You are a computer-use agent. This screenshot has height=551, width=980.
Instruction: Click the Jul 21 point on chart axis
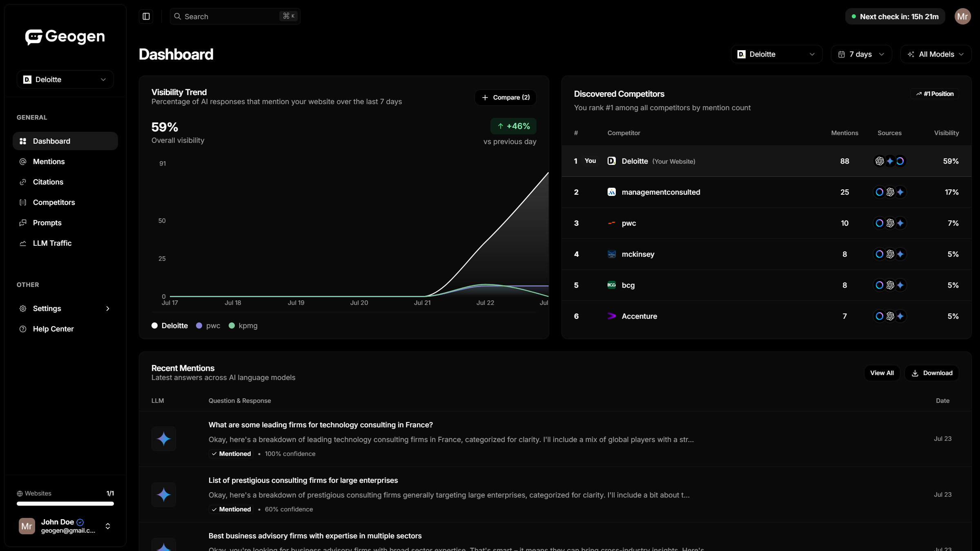[422, 303]
